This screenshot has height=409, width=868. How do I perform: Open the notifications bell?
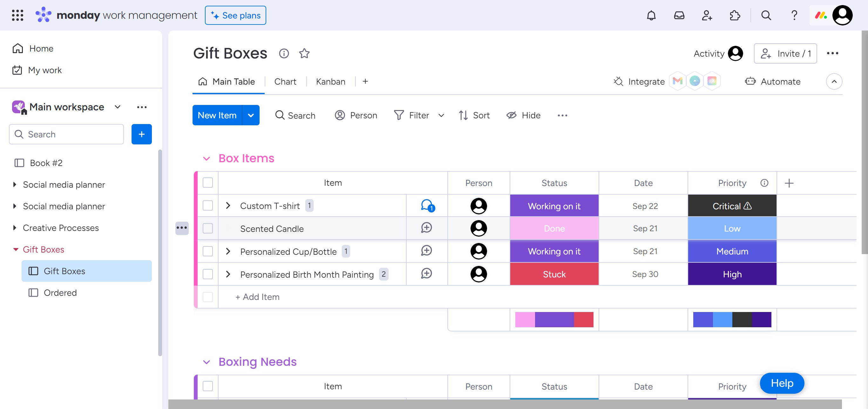click(651, 16)
